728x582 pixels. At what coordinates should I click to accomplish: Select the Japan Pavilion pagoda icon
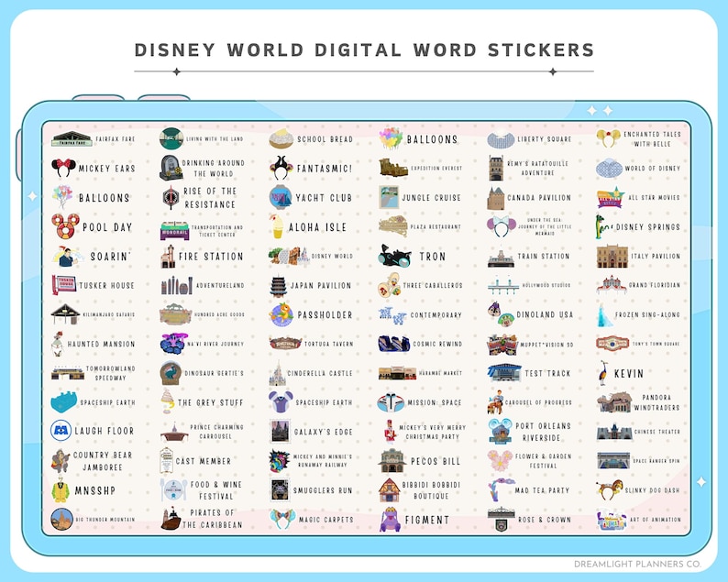(279, 285)
